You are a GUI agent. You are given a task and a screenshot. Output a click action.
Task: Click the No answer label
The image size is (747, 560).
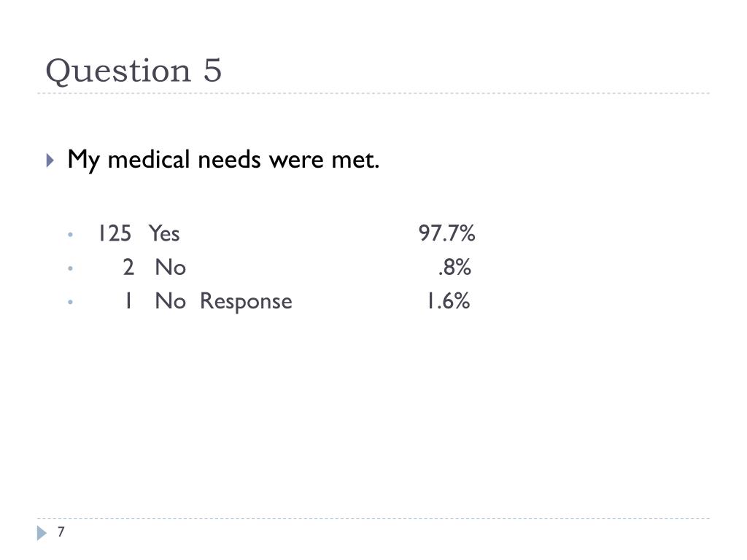pyautogui.click(x=170, y=267)
